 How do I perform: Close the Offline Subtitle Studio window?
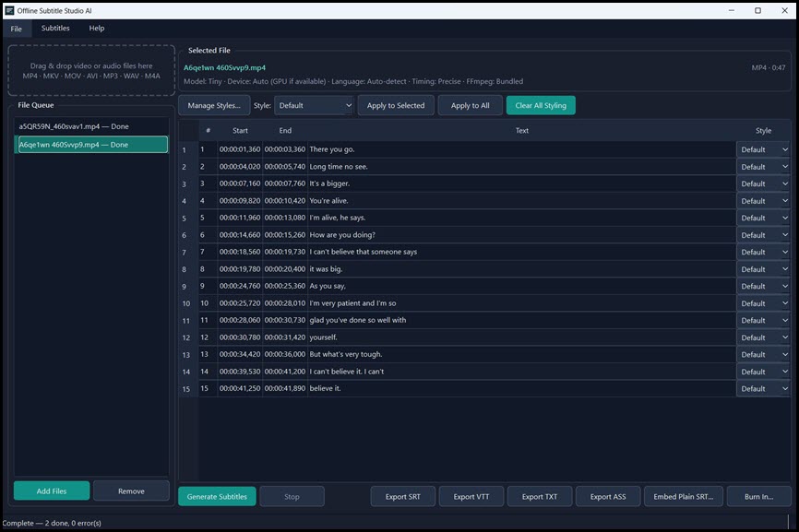pos(784,10)
